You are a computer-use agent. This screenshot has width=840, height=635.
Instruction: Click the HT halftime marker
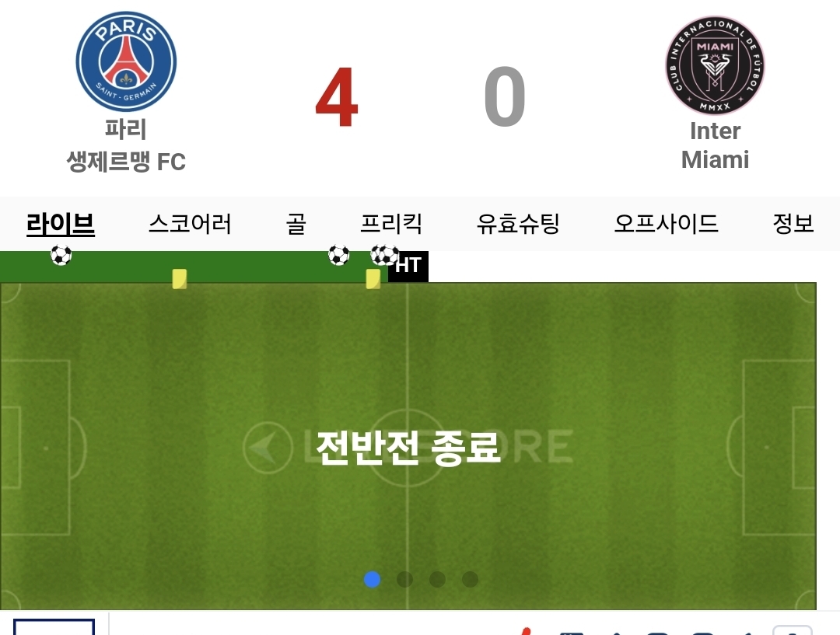point(408,266)
